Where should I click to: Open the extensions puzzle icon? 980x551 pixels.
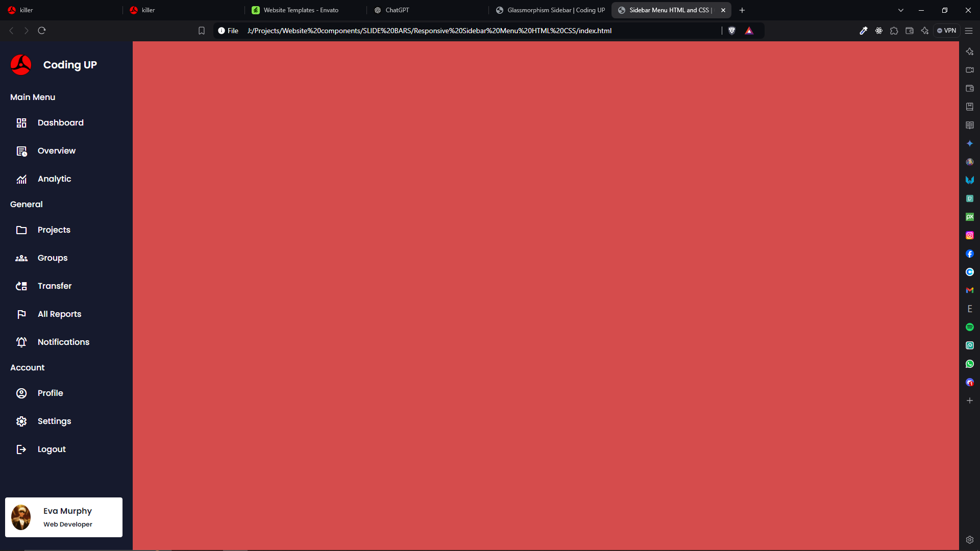894,31
